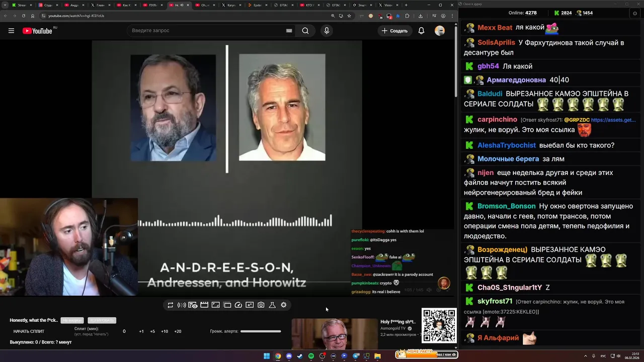This screenshot has width=644, height=362.
Task: Open the browser extensions puzzle icon
Action: tap(407, 16)
